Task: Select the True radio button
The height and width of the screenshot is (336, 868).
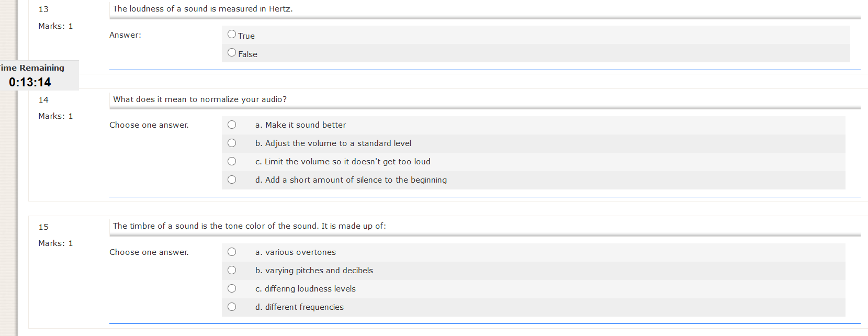Action: [232, 35]
